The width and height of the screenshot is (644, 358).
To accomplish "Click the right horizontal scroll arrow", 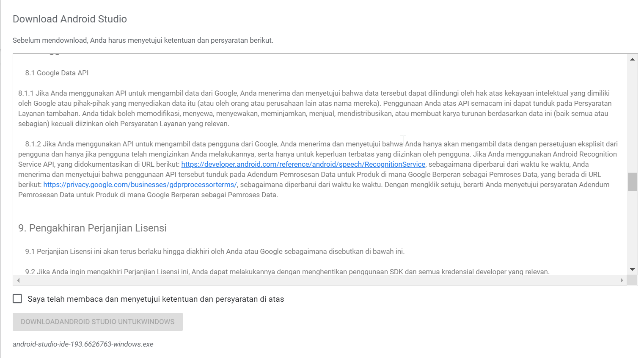I will coord(623,280).
